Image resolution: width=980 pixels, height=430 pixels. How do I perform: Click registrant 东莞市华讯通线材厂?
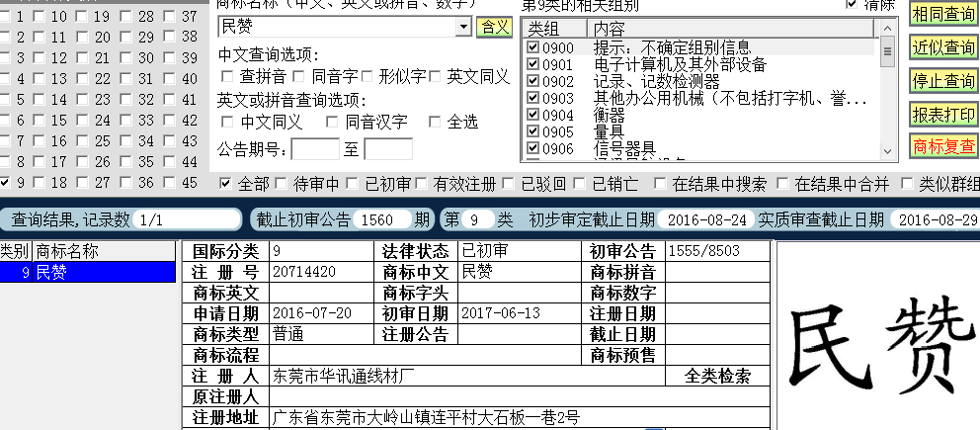344,377
